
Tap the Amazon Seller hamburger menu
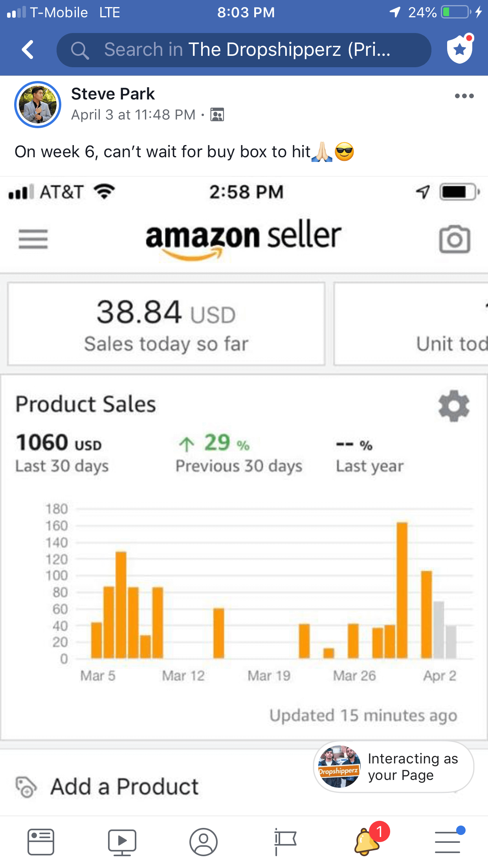coord(33,239)
